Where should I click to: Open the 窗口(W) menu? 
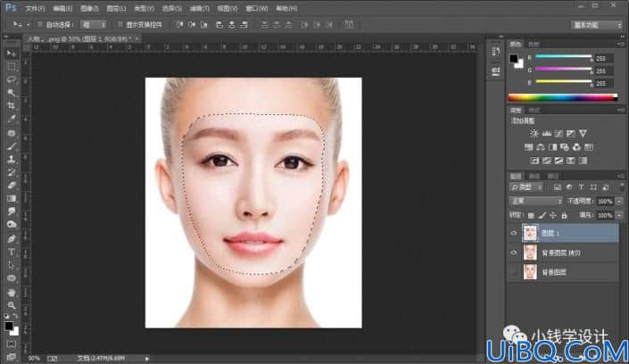[x=257, y=8]
